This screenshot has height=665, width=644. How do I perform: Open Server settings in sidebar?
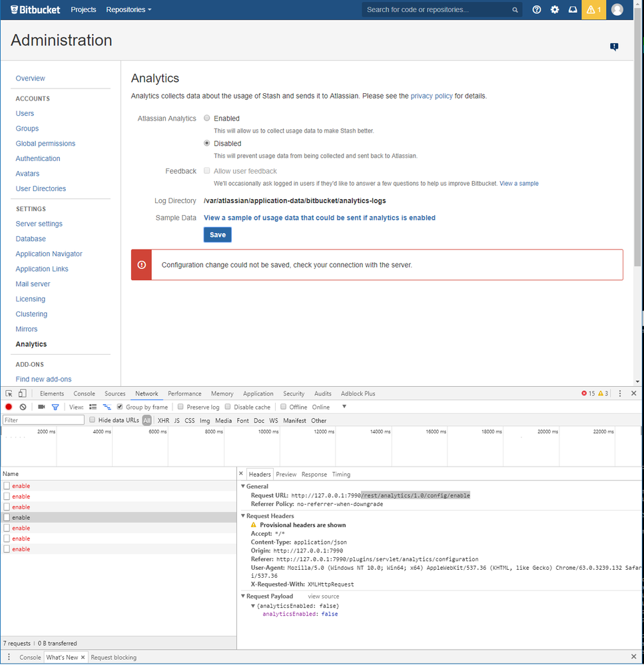click(39, 224)
